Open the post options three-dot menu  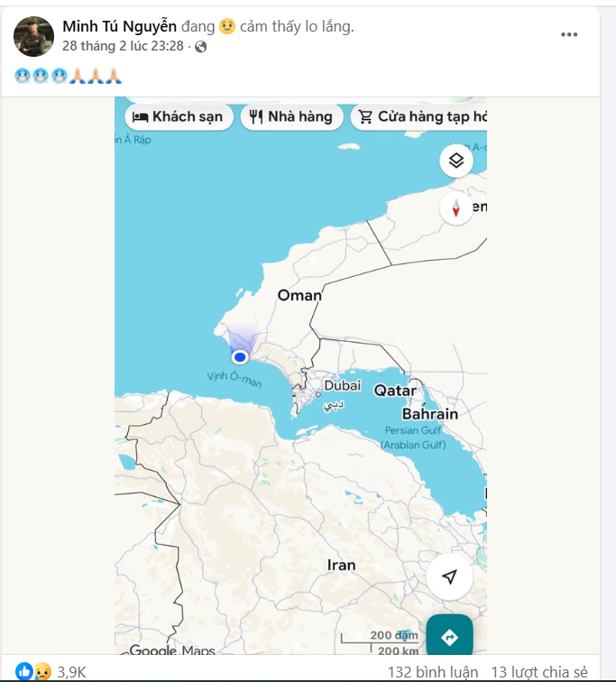[569, 34]
